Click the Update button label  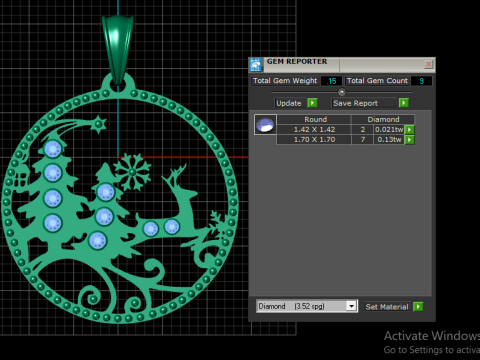pos(289,103)
